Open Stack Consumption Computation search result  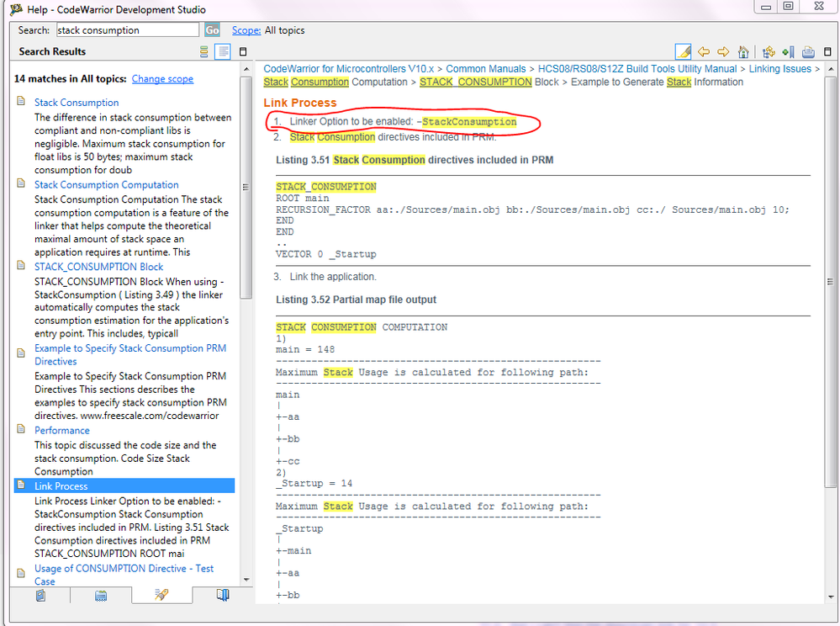(x=107, y=184)
